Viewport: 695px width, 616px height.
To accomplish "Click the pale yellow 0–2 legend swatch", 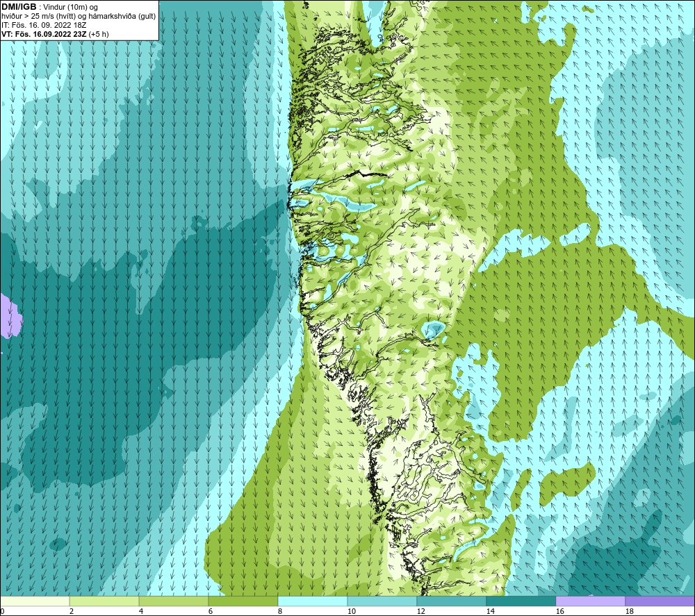I will [x=35, y=601].
